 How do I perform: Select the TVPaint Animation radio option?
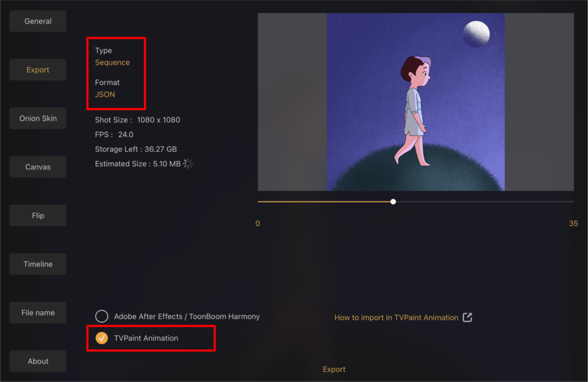102,338
